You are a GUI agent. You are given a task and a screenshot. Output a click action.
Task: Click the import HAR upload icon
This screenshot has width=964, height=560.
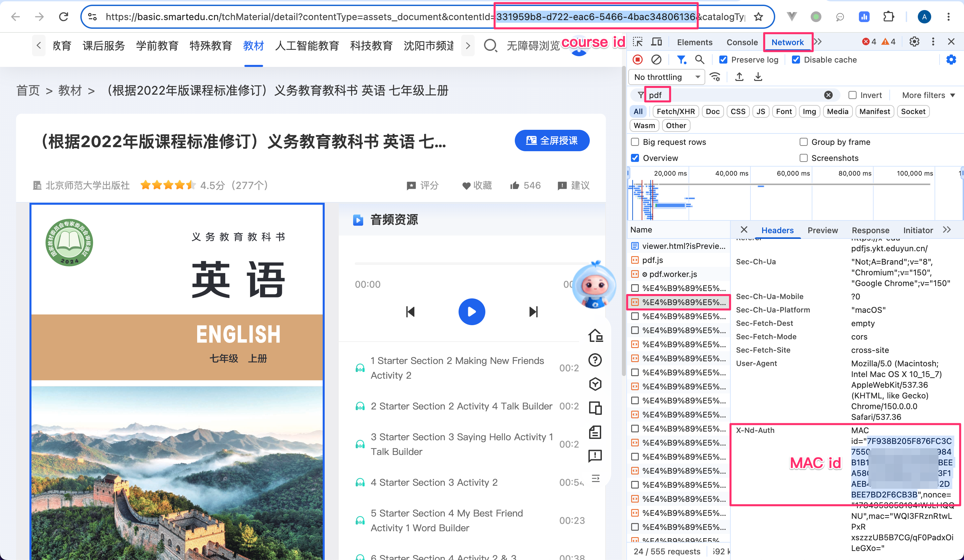739,77
